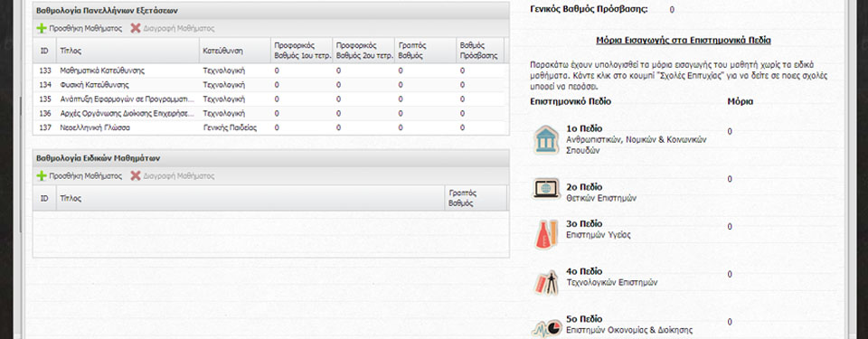Screen dimensions: 868x339
Task: Click the green plus icon in Πανελλήνιων Εξετάσεων toolbar
Action: point(42,28)
